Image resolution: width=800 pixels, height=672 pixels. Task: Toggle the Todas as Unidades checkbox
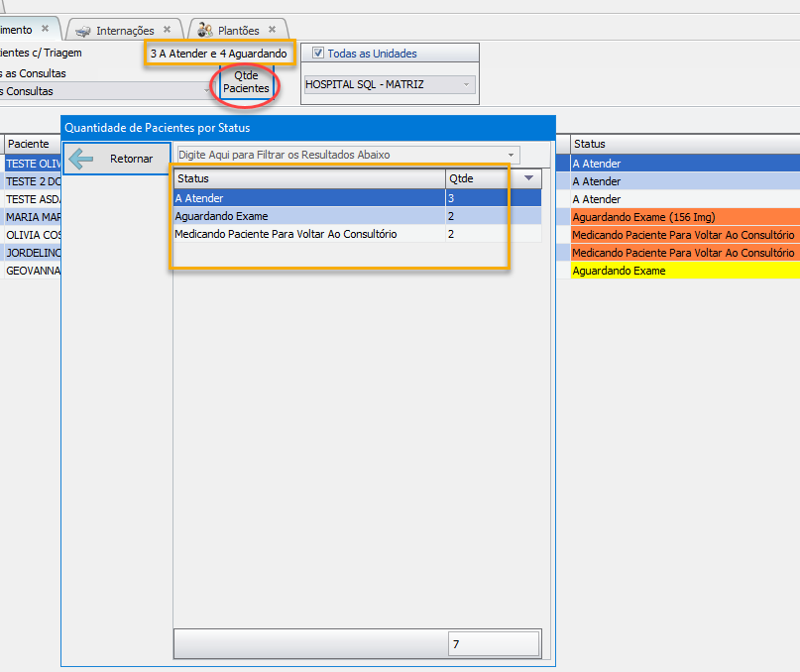(318, 54)
